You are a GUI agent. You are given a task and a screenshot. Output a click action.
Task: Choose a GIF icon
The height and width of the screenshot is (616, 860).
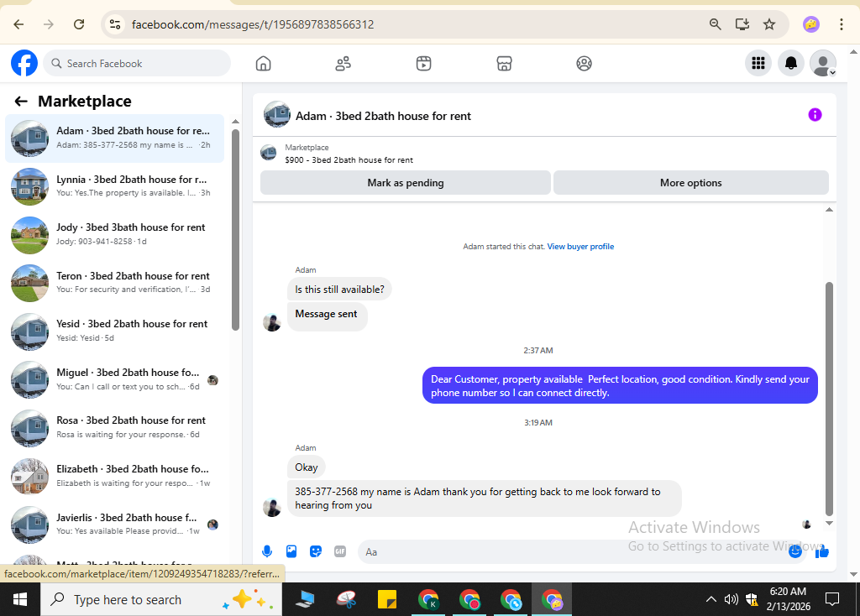click(340, 551)
